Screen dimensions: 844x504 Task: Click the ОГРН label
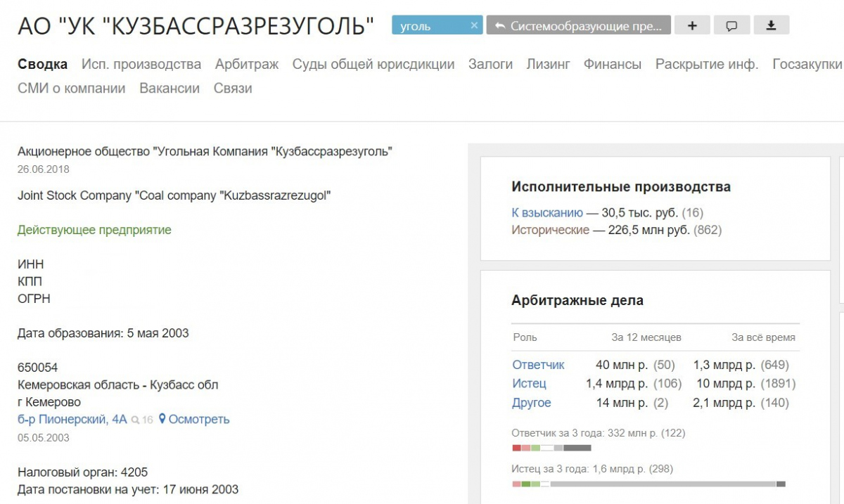[34, 299]
